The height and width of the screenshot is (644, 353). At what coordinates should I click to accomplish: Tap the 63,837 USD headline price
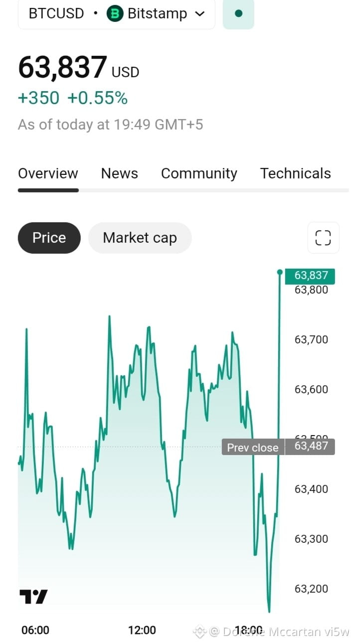[78, 68]
